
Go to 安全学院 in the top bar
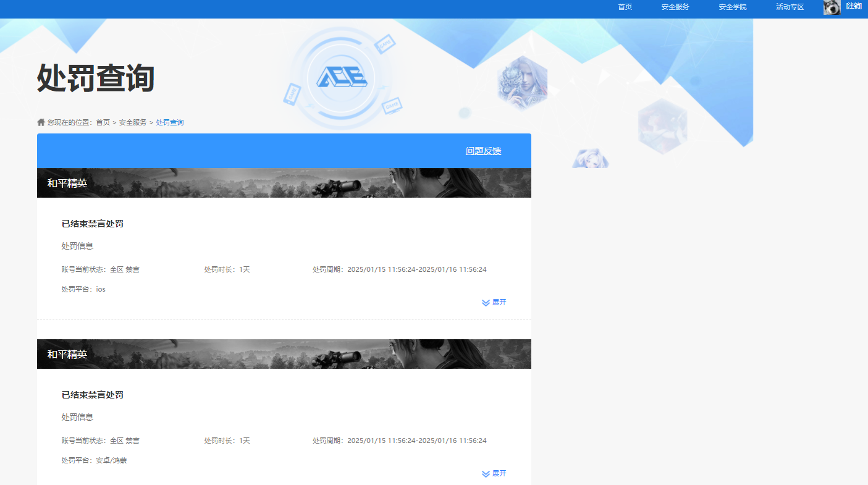[x=732, y=7]
